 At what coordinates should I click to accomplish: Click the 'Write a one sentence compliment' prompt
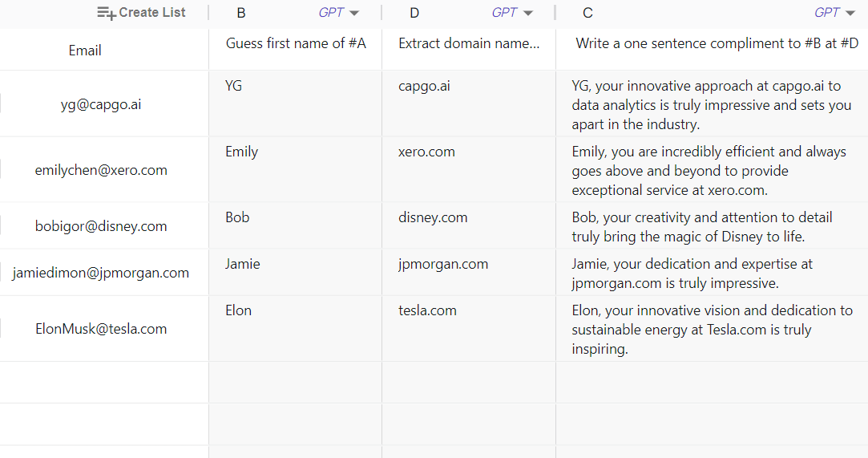[x=717, y=43]
